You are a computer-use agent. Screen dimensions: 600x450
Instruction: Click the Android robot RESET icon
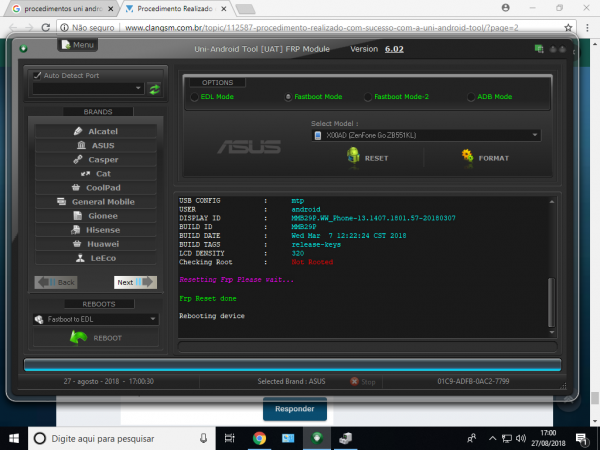[353, 156]
